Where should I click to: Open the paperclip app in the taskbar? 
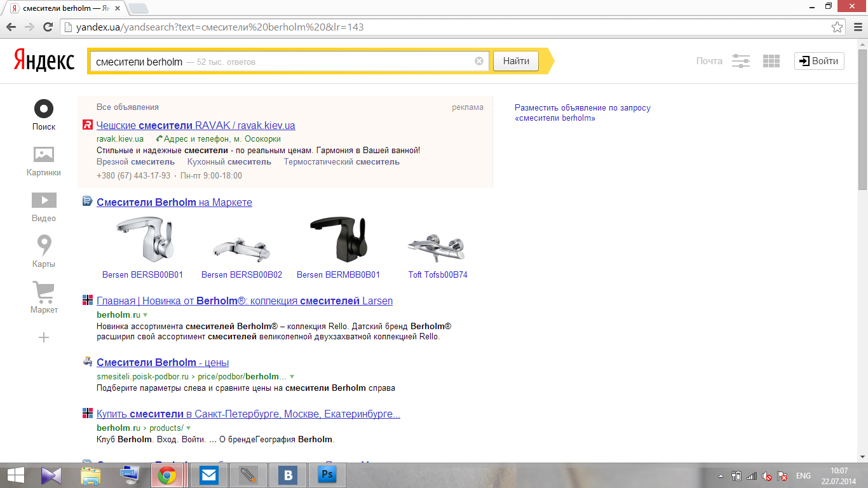(248, 475)
